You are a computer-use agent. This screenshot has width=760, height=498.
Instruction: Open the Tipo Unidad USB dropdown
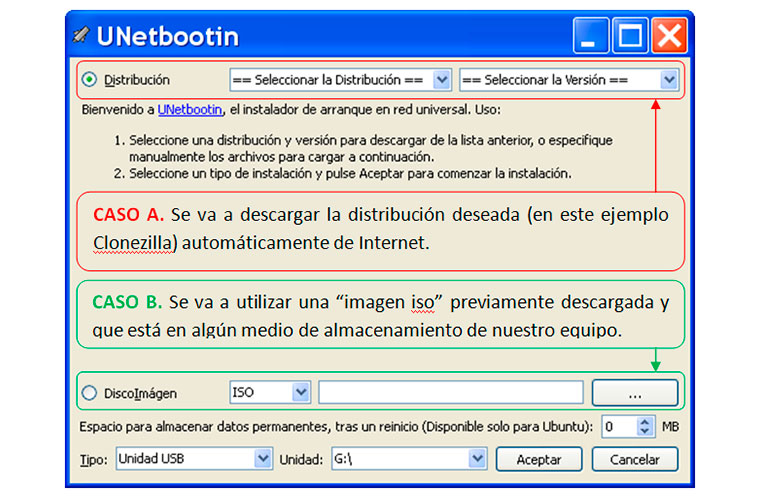tap(194, 459)
